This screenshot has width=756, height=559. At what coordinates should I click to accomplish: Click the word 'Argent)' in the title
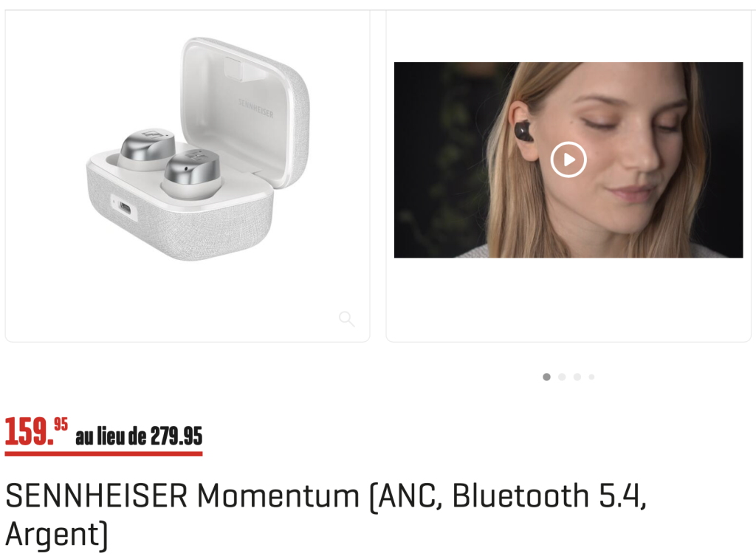coord(57,534)
